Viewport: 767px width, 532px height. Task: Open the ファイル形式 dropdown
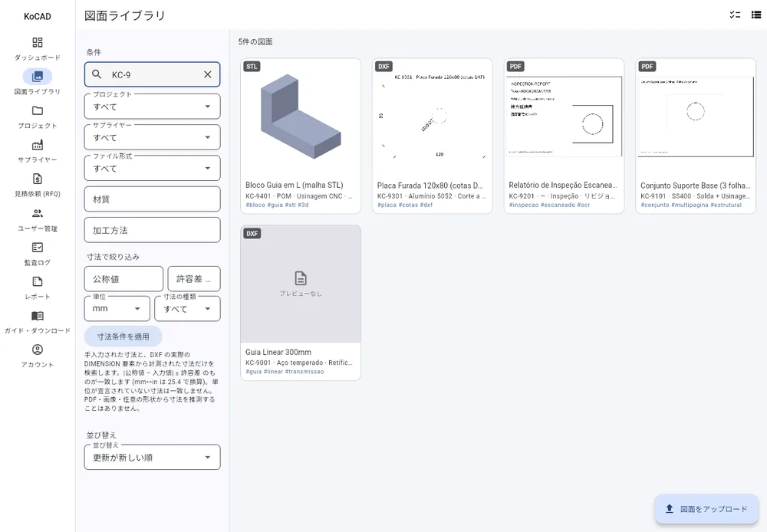(152, 168)
